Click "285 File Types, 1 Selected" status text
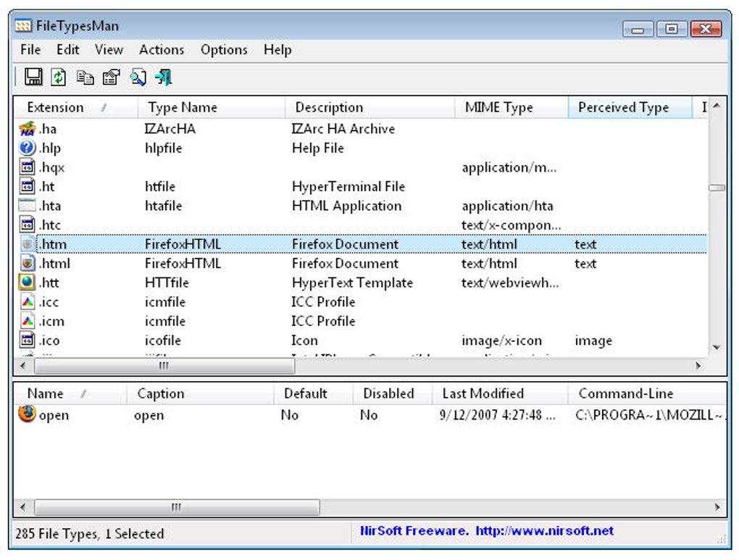Viewport: 739px width, 560px height. coord(90,534)
